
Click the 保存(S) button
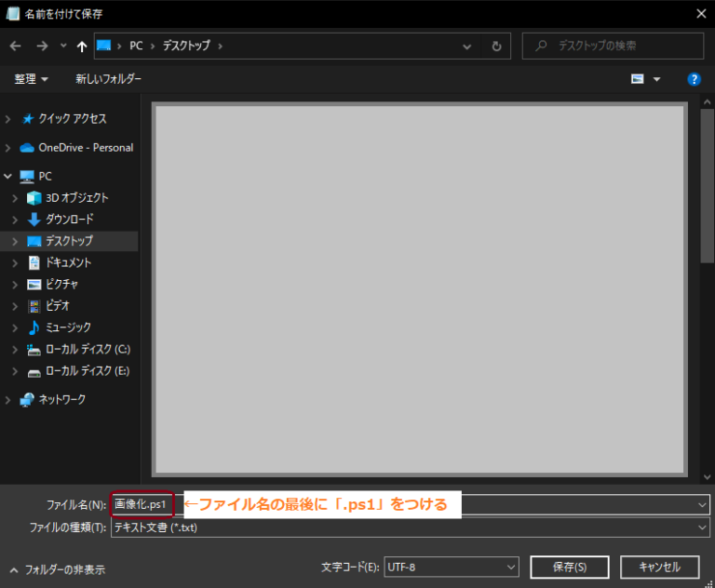click(570, 567)
